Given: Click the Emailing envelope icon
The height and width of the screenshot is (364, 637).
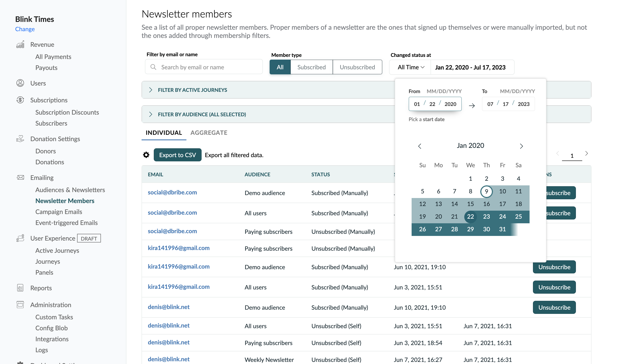Looking at the screenshot, I should (x=20, y=178).
